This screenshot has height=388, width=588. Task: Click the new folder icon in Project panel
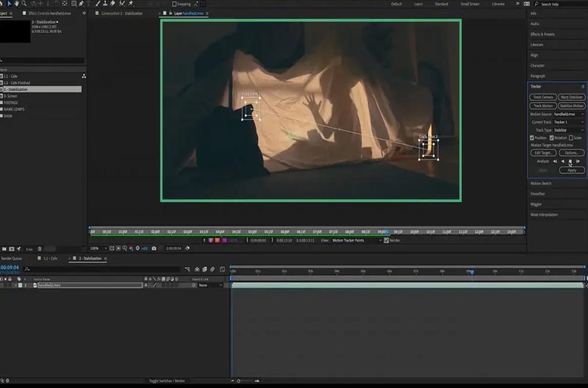click(5, 249)
